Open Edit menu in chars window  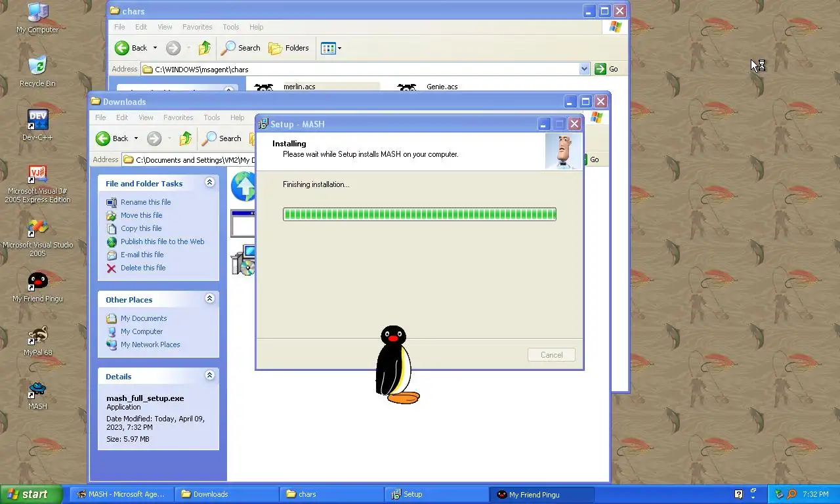(141, 27)
